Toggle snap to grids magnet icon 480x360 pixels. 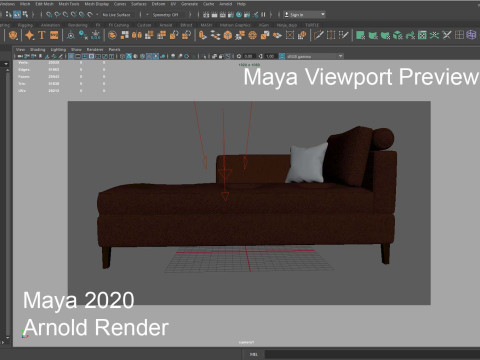click(49, 15)
